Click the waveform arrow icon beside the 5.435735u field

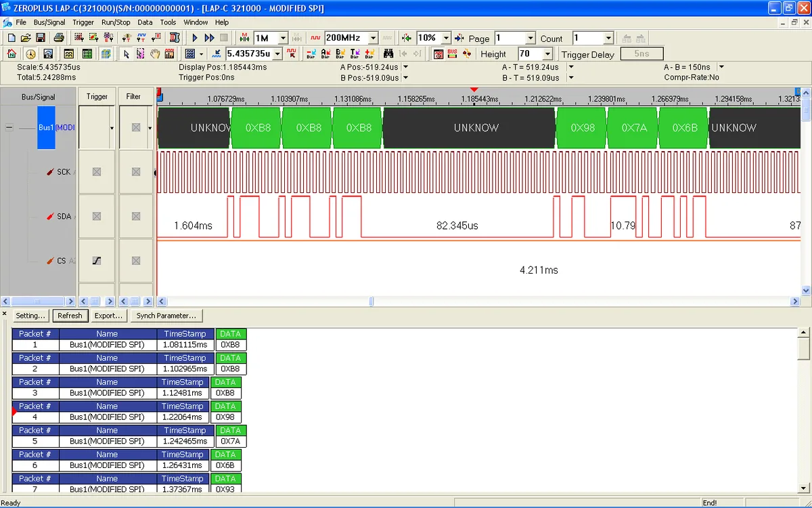coord(217,54)
